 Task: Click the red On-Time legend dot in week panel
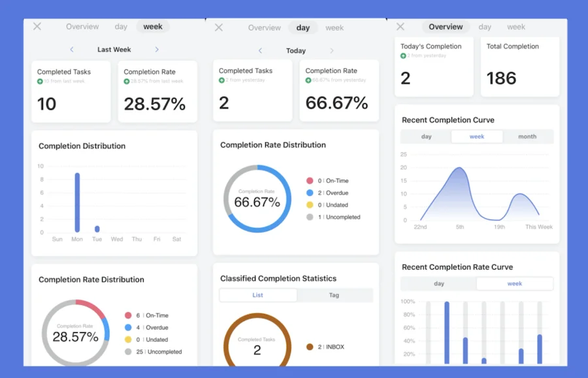click(128, 315)
